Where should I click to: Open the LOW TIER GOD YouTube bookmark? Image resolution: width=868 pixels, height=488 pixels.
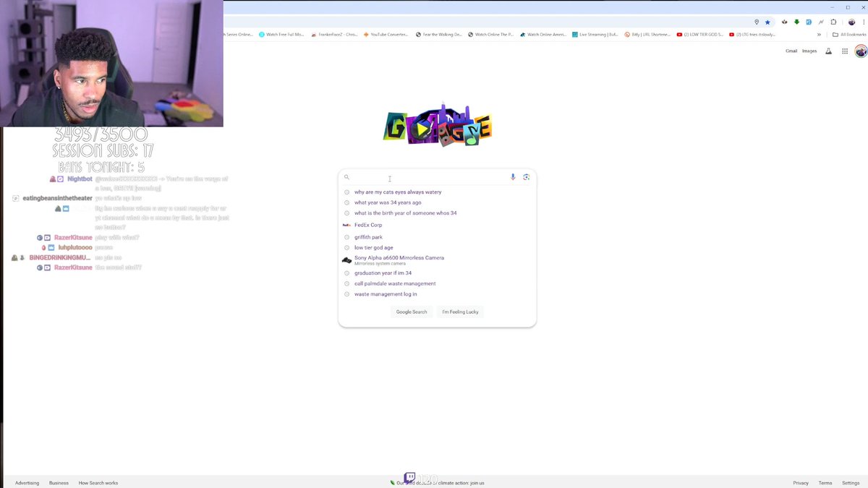click(700, 34)
